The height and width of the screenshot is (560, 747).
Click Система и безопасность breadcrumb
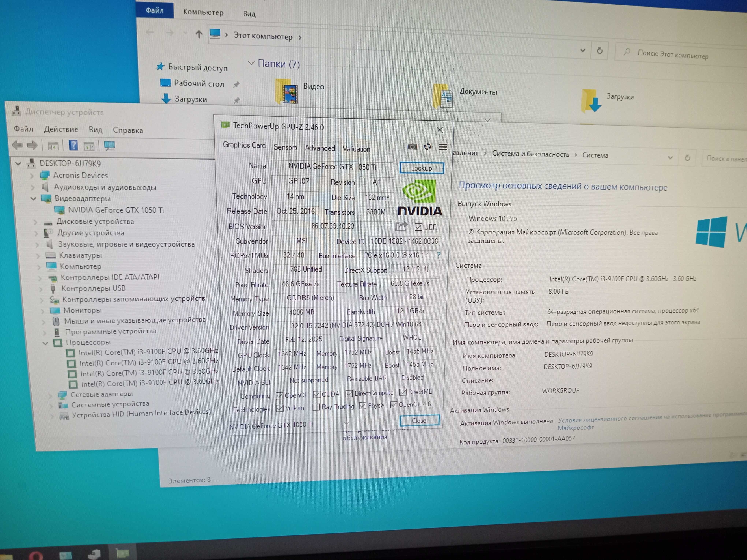(x=531, y=154)
